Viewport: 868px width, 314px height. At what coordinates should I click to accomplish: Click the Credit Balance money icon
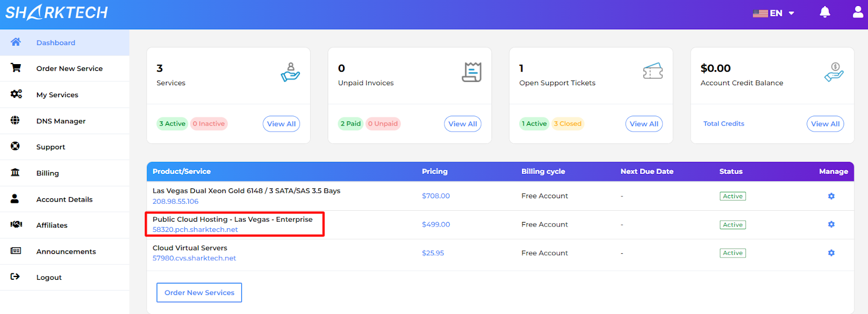834,72
